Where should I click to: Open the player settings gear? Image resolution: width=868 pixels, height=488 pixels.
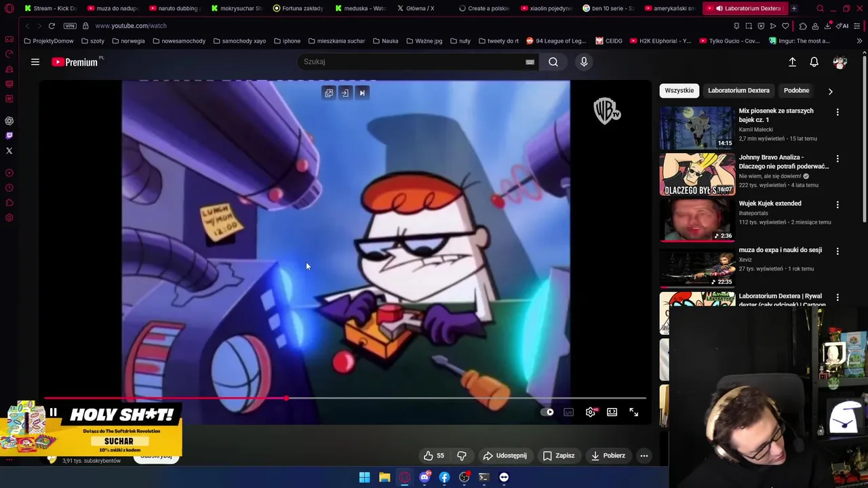(591, 412)
